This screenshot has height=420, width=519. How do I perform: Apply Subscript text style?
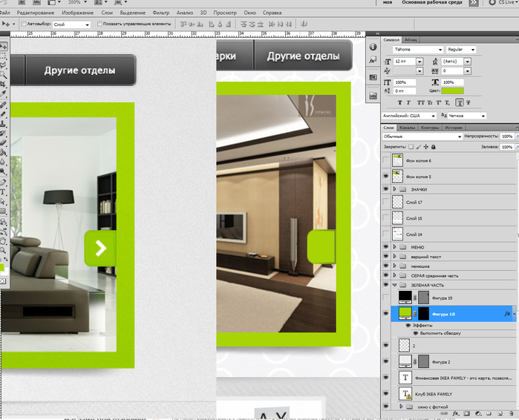point(447,103)
